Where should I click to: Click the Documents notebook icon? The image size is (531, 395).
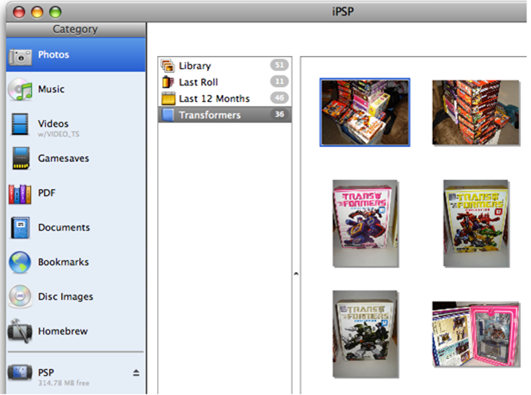[x=20, y=228]
